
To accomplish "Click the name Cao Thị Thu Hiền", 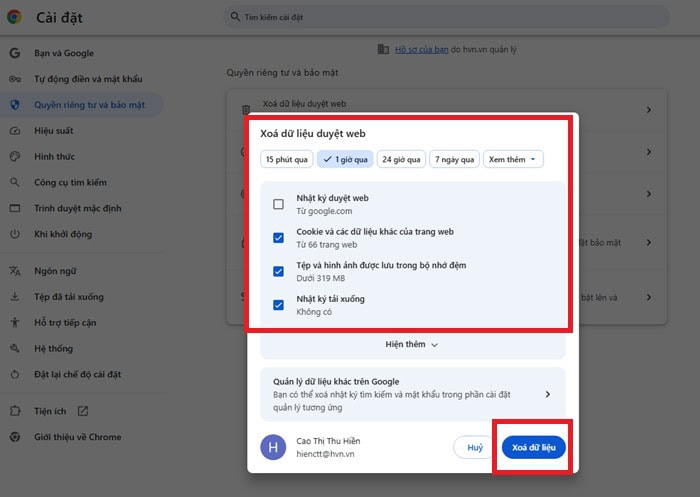I will pyautogui.click(x=328, y=441).
